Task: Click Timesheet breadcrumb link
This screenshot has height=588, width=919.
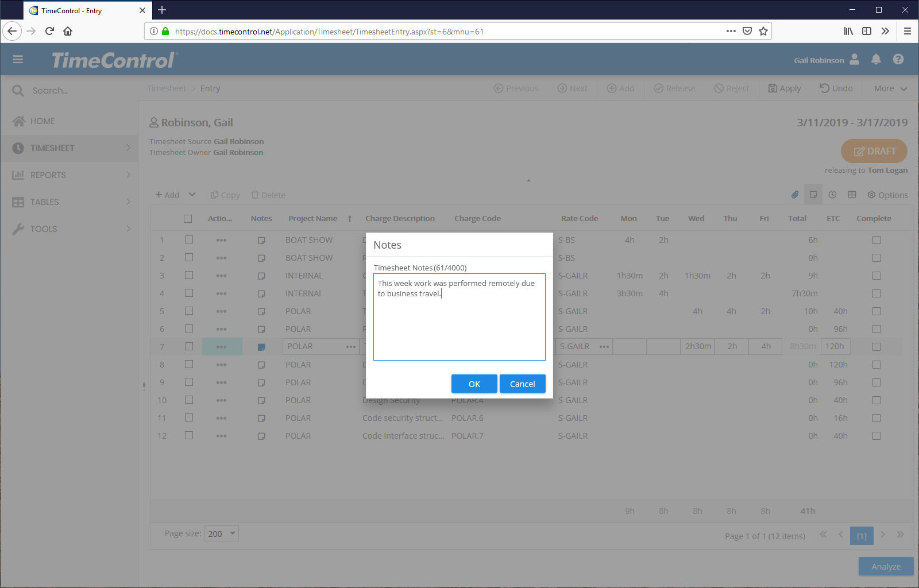Action: pos(167,88)
